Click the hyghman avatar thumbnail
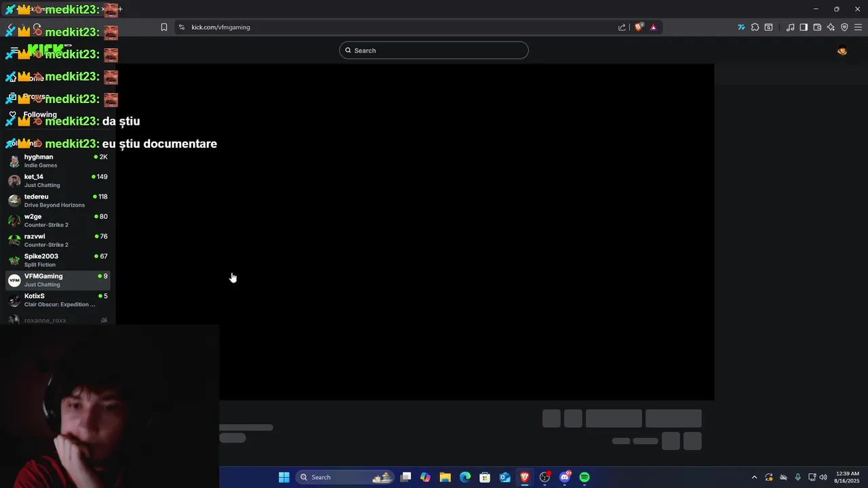 pyautogui.click(x=14, y=161)
